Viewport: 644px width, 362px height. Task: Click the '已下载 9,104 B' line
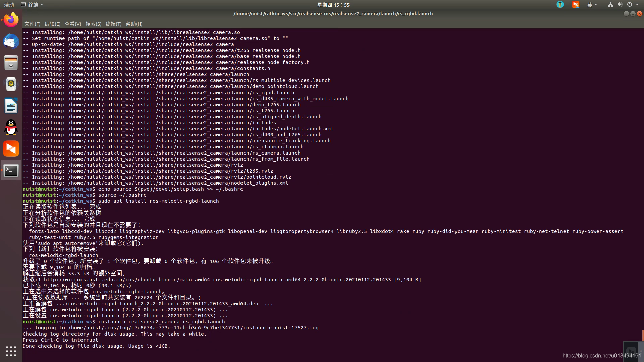coord(77,286)
